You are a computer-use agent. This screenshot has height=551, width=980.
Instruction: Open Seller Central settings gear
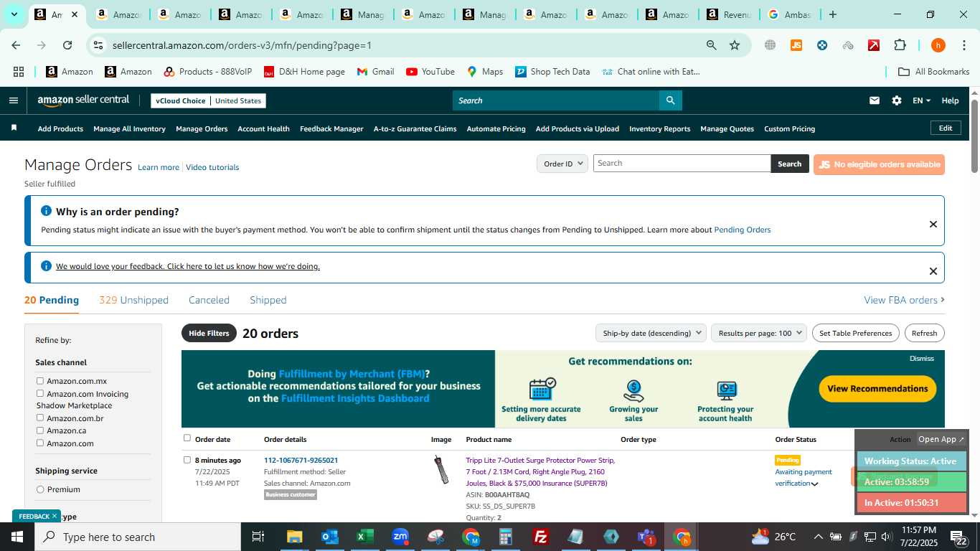coord(896,100)
